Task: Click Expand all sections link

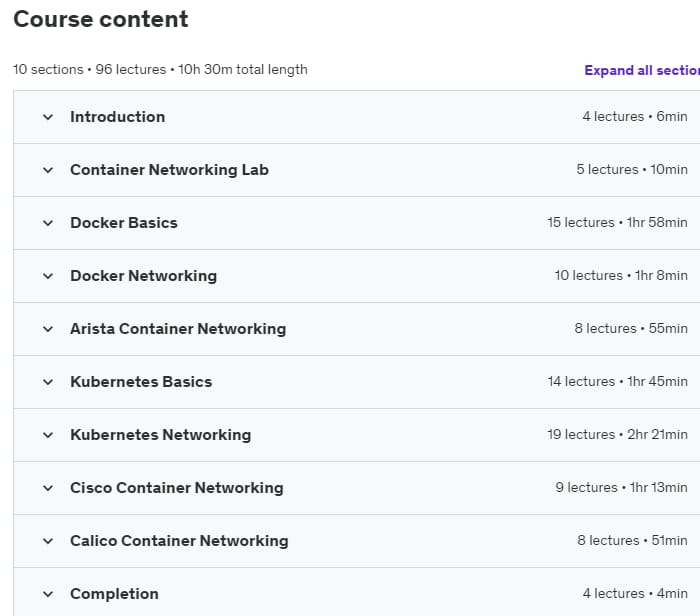Action: (x=642, y=70)
